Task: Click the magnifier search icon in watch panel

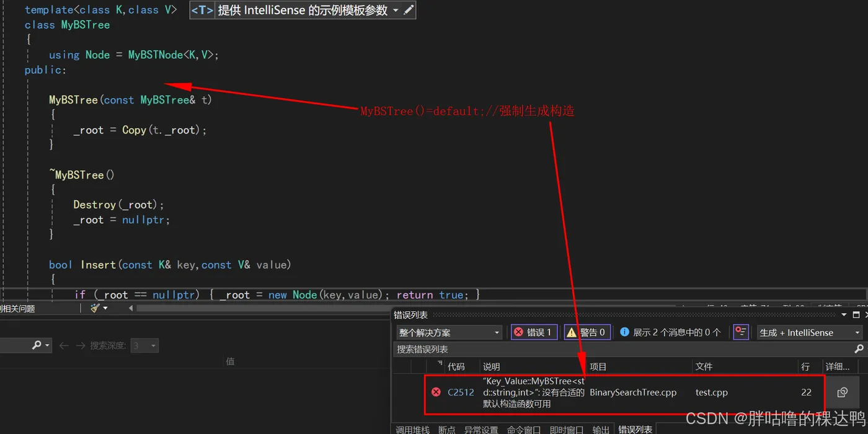Action: coord(37,345)
